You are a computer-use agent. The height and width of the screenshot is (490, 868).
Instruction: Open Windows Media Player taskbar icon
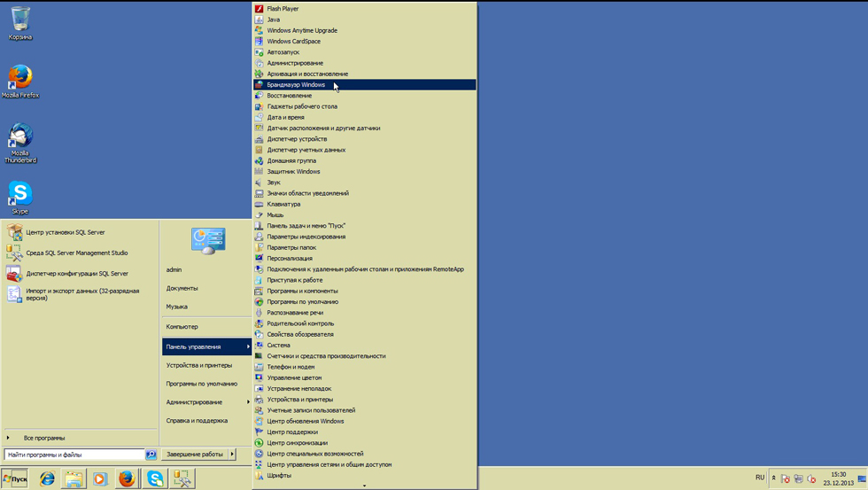point(99,478)
